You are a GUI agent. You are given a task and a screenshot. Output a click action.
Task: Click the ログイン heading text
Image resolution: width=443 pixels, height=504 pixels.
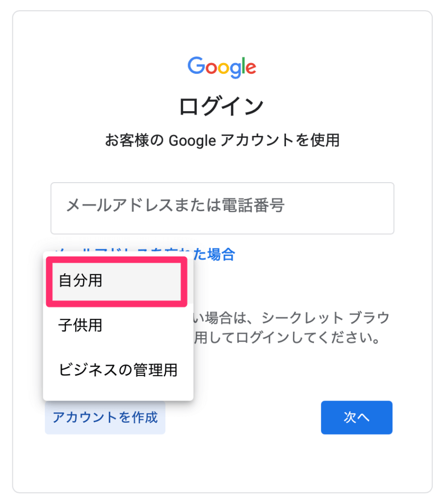pos(221,106)
